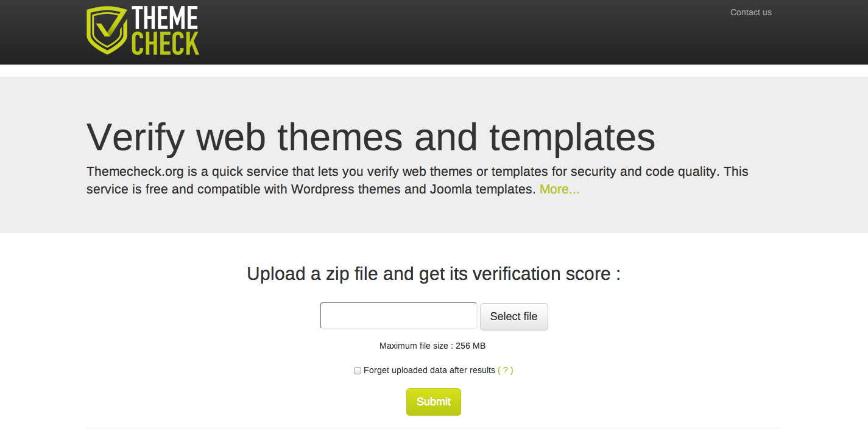This screenshot has height=440, width=868.
Task: Focus the zip file path input field
Action: [398, 316]
